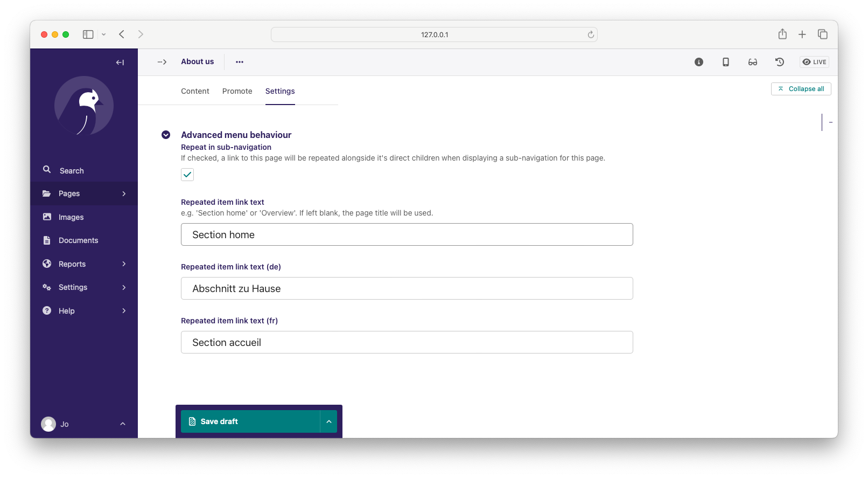868x478 pixels.
Task: Open a new browser tab
Action: point(802,34)
